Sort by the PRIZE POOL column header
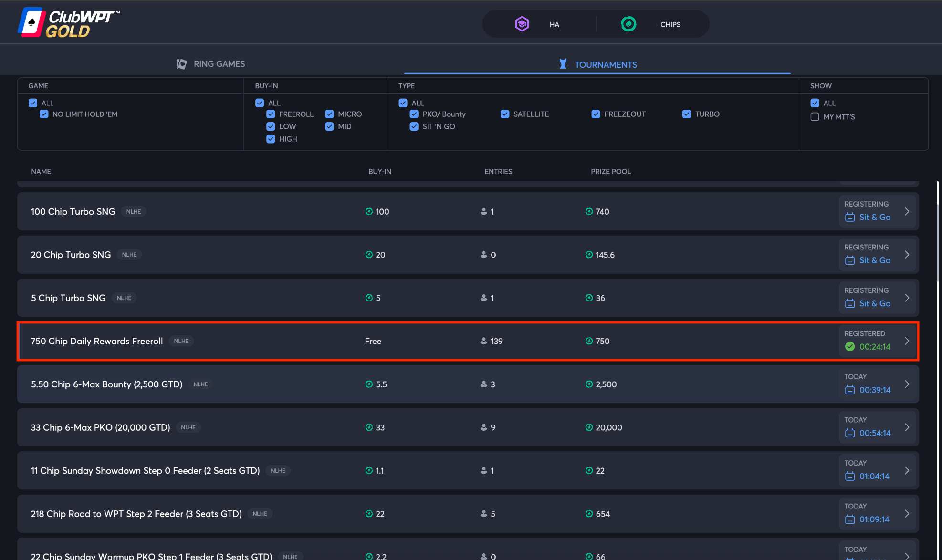The width and height of the screenshot is (942, 560). (x=610, y=172)
